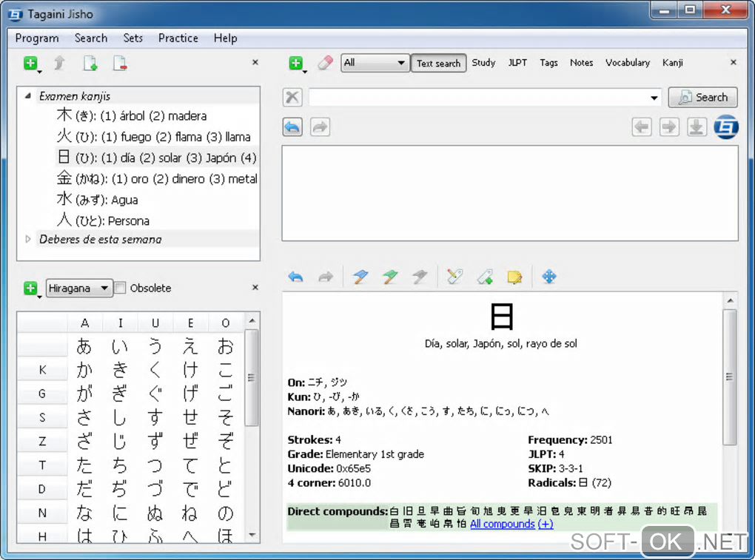Close the sets panel with its X

pos(255,62)
